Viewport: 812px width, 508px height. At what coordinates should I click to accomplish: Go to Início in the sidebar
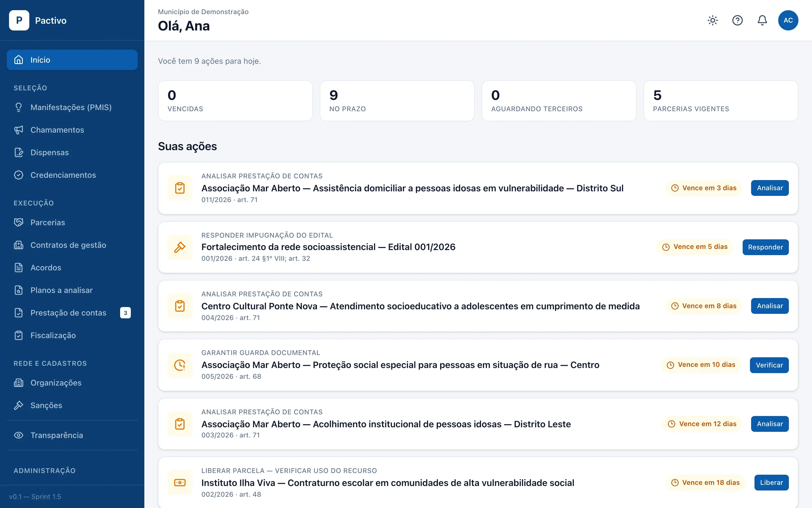[72, 60]
